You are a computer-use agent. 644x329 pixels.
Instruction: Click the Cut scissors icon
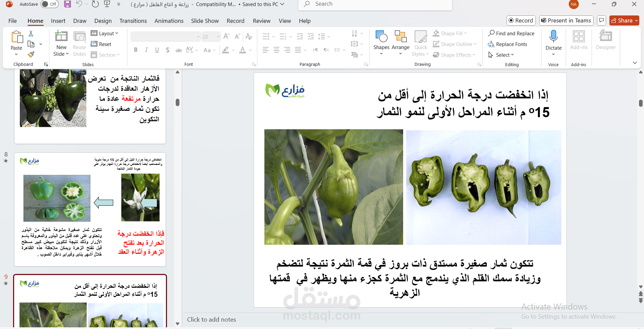click(31, 34)
